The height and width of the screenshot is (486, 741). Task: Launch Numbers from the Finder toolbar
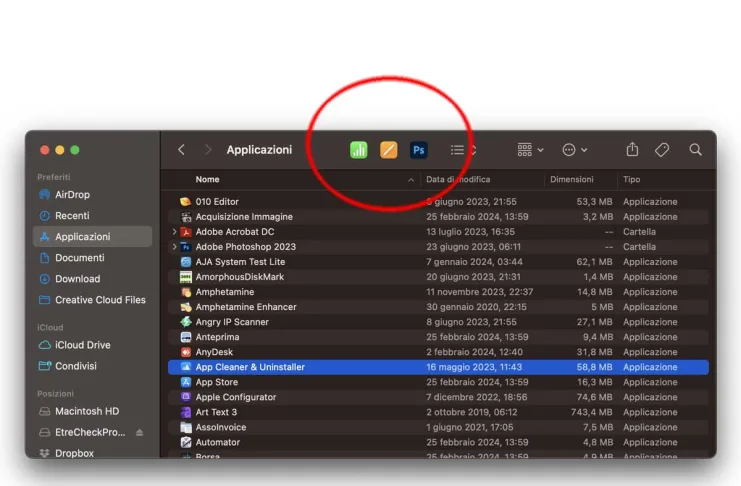coord(359,150)
